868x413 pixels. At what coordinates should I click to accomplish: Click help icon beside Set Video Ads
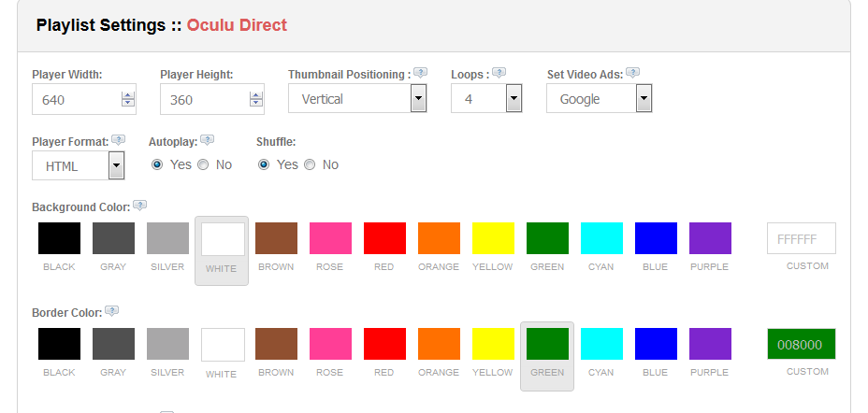[x=632, y=73]
